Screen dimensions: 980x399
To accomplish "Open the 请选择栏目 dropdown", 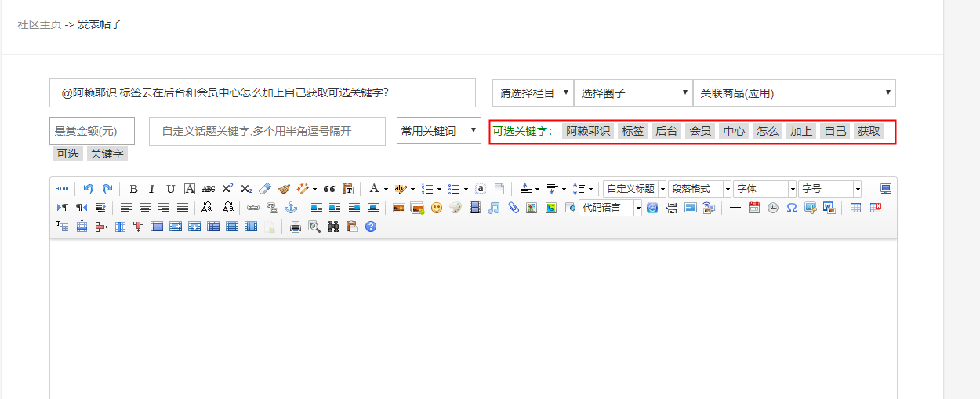I will [x=532, y=93].
